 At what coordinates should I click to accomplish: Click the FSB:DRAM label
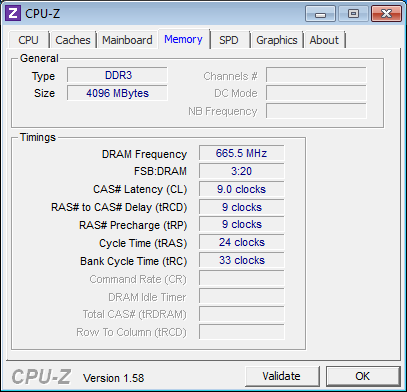coord(160,171)
